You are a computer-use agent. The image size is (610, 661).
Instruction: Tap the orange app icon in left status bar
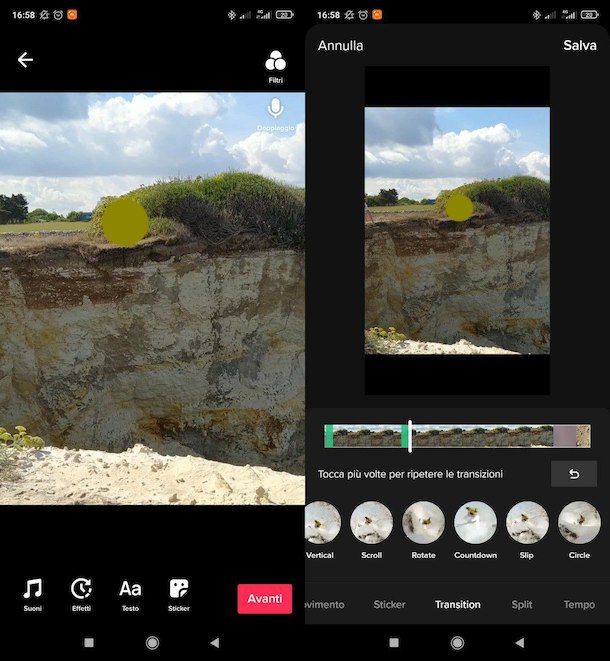click(x=72, y=15)
